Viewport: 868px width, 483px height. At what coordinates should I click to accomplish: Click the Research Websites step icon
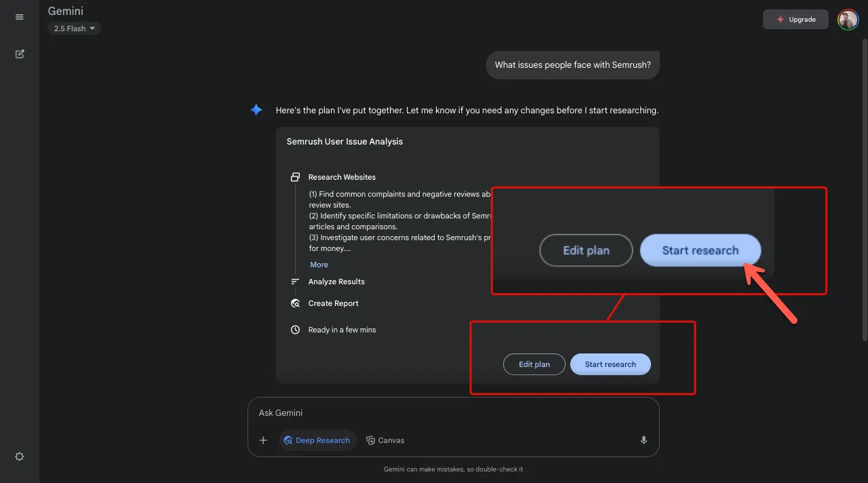coord(295,177)
